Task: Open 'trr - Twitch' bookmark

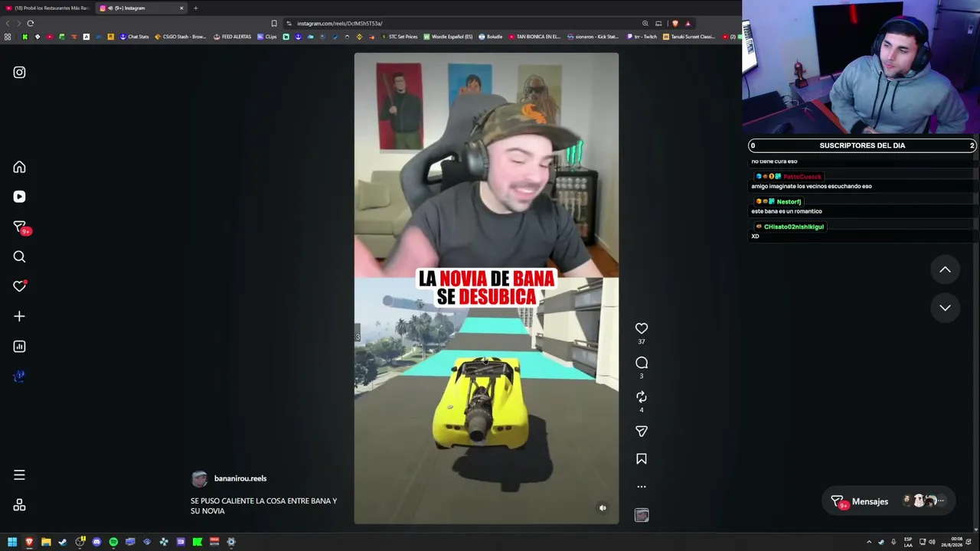Action: pos(642,37)
